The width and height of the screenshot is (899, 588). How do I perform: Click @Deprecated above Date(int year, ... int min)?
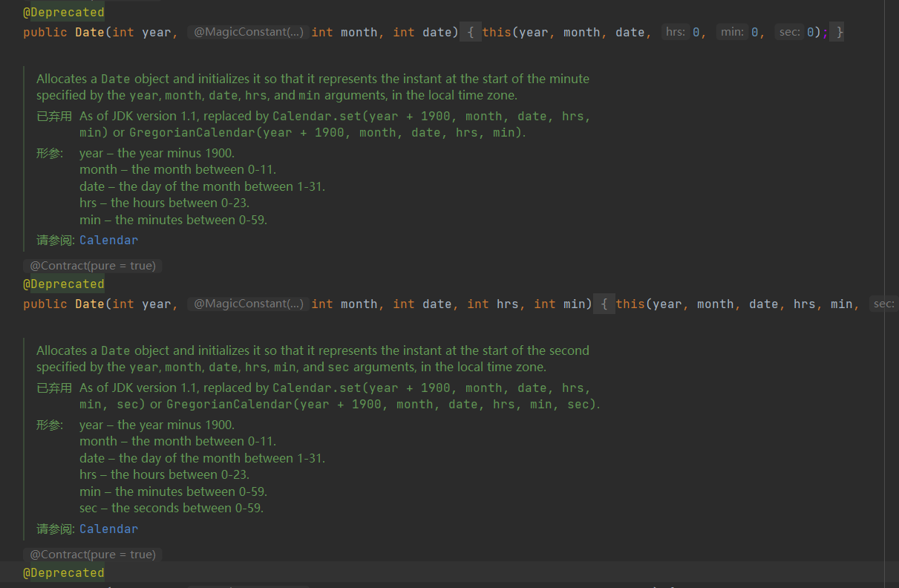tap(64, 284)
